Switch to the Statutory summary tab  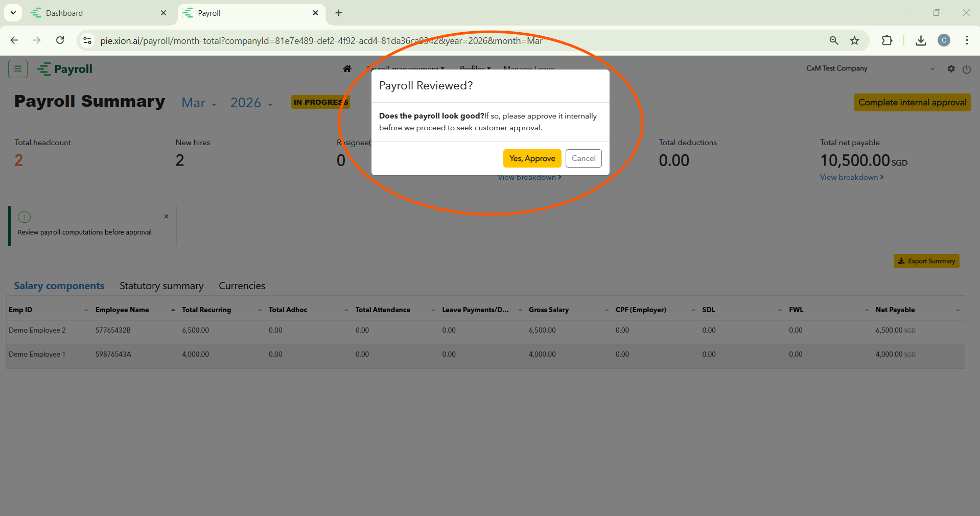point(161,286)
